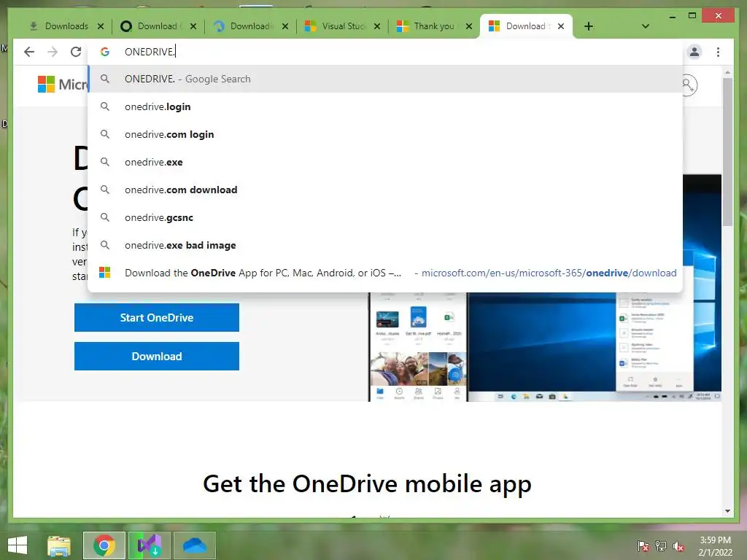The height and width of the screenshot is (560, 747).
Task: Open the Chrome three-dot menu
Action: click(x=718, y=52)
